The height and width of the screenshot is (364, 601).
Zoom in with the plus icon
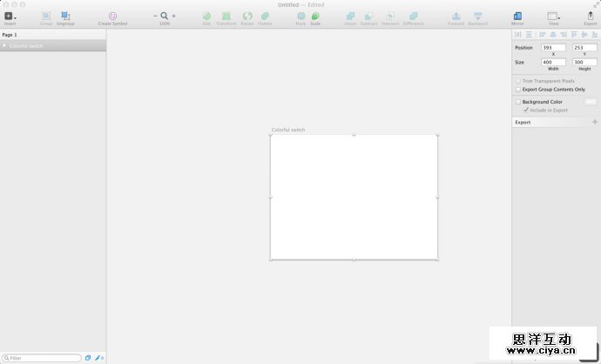(173, 16)
